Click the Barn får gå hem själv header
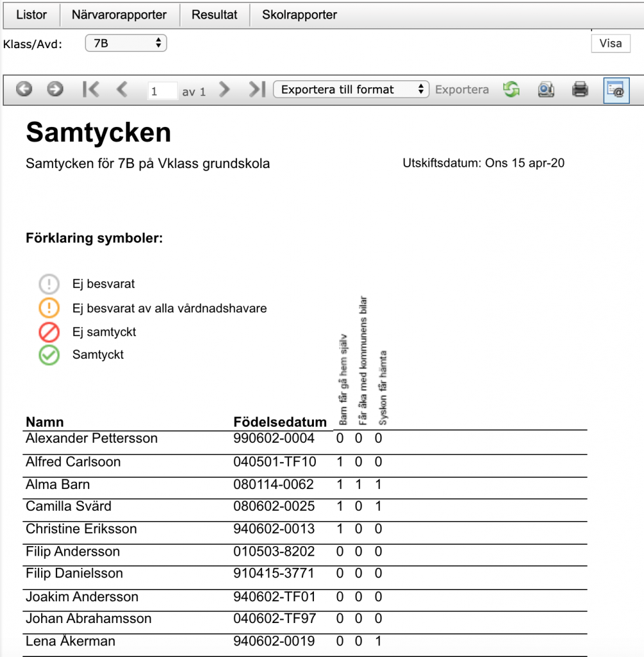The height and width of the screenshot is (657, 644). click(343, 380)
